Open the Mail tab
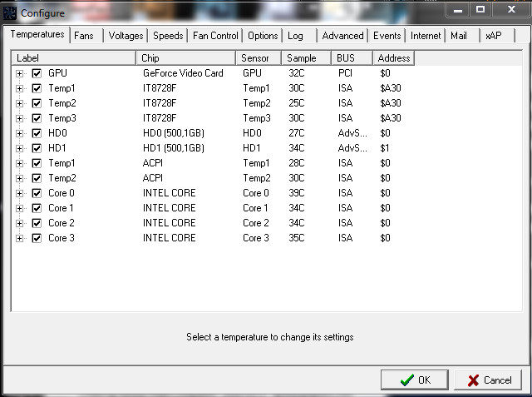The width and height of the screenshot is (532, 397). (463, 36)
